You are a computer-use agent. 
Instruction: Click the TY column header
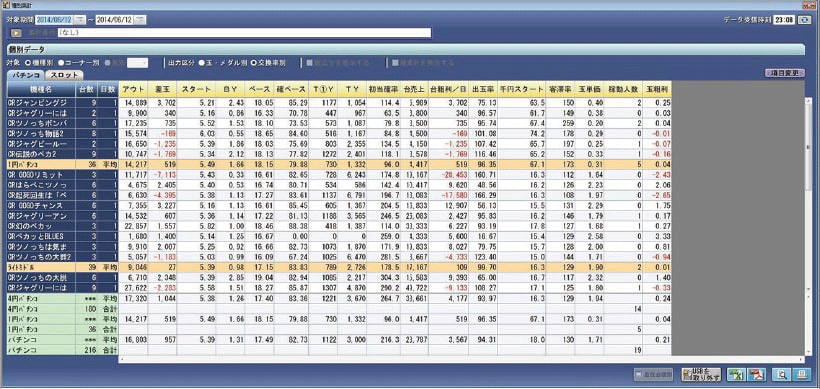[x=352, y=89]
